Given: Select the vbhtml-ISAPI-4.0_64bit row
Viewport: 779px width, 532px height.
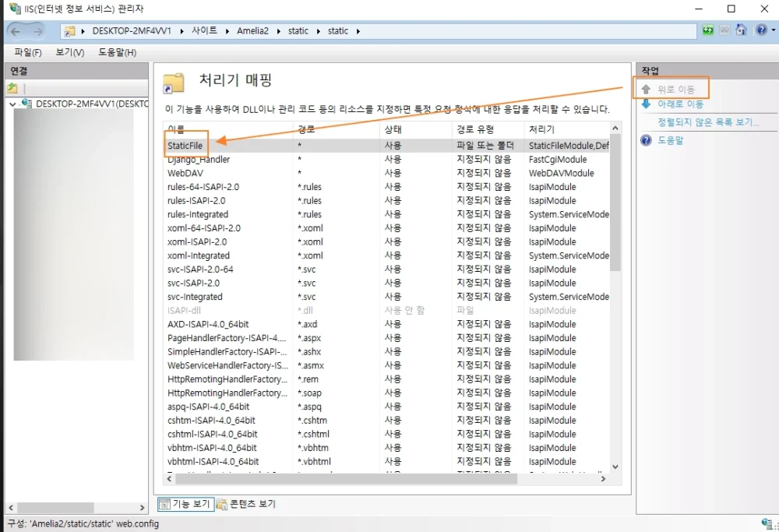Looking at the screenshot, I should click(386, 461).
